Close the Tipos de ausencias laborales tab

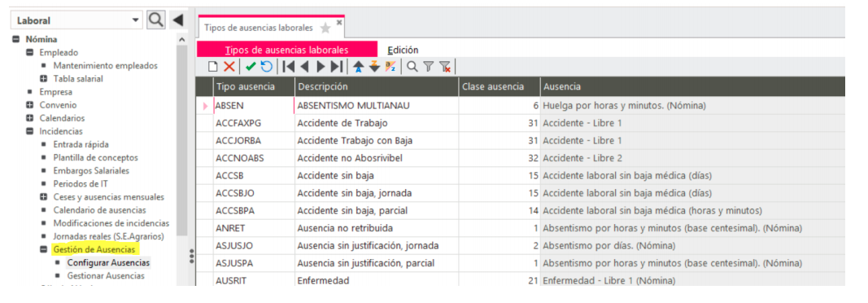point(339,22)
